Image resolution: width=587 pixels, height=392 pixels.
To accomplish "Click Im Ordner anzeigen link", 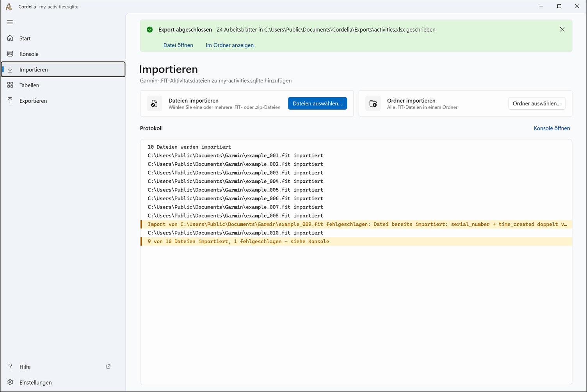I will pyautogui.click(x=229, y=45).
